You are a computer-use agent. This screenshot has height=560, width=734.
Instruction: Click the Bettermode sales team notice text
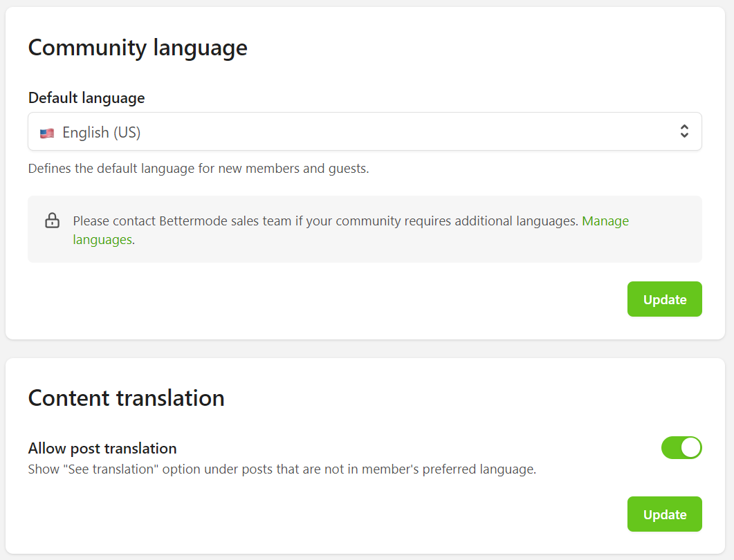325,221
